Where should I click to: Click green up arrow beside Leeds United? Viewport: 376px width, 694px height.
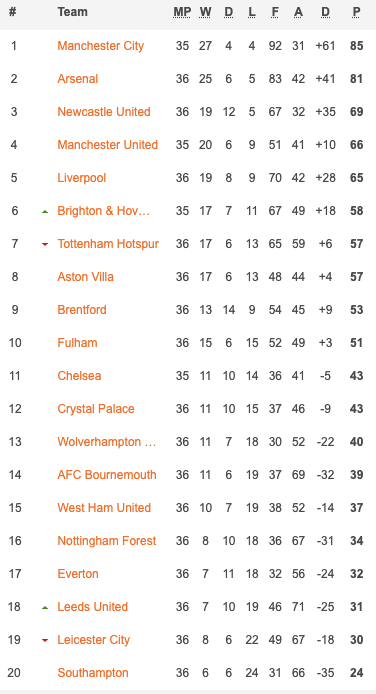[45, 608]
